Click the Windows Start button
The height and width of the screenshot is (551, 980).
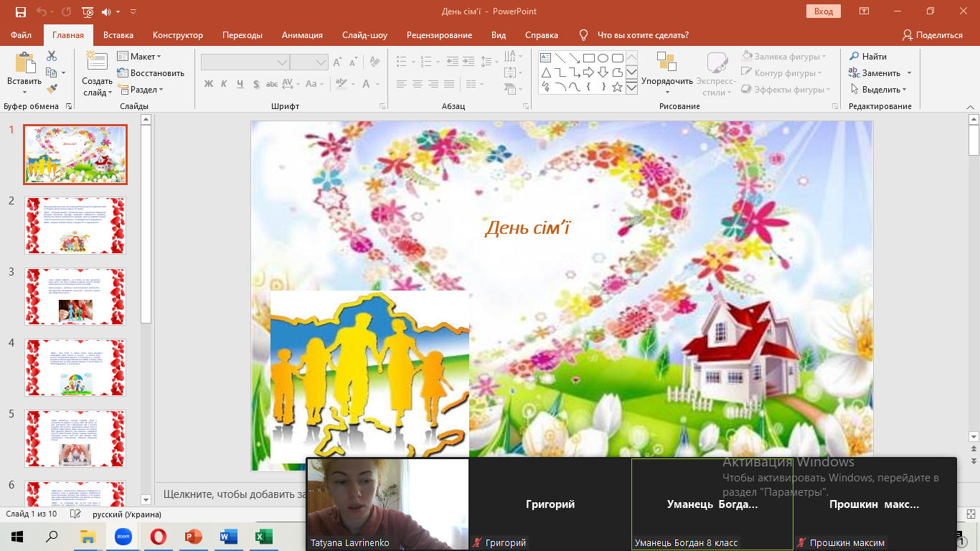tap(17, 536)
